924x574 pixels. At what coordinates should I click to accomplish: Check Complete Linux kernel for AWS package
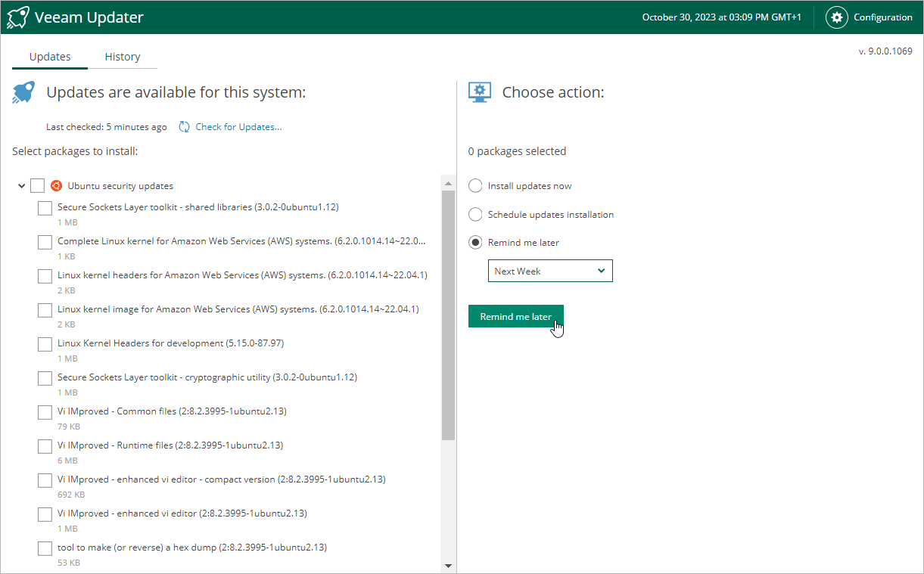coord(45,242)
